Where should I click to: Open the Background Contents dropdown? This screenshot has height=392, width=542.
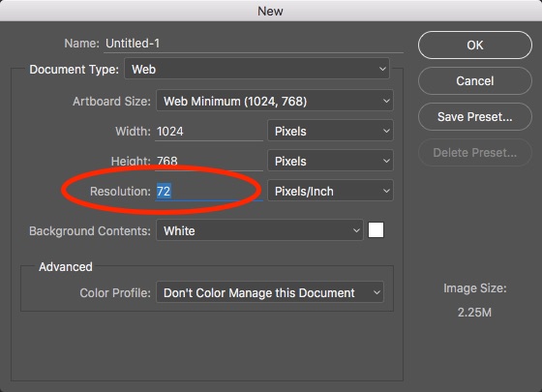click(259, 230)
